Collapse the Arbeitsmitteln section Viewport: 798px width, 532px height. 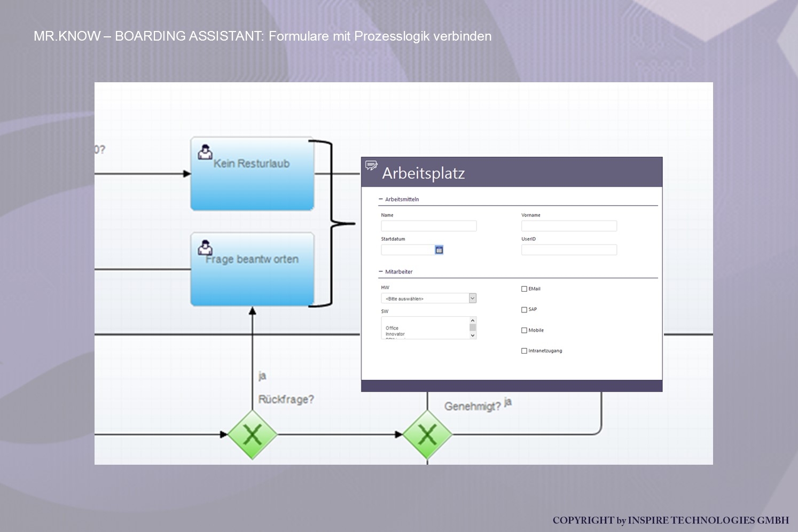pyautogui.click(x=381, y=199)
